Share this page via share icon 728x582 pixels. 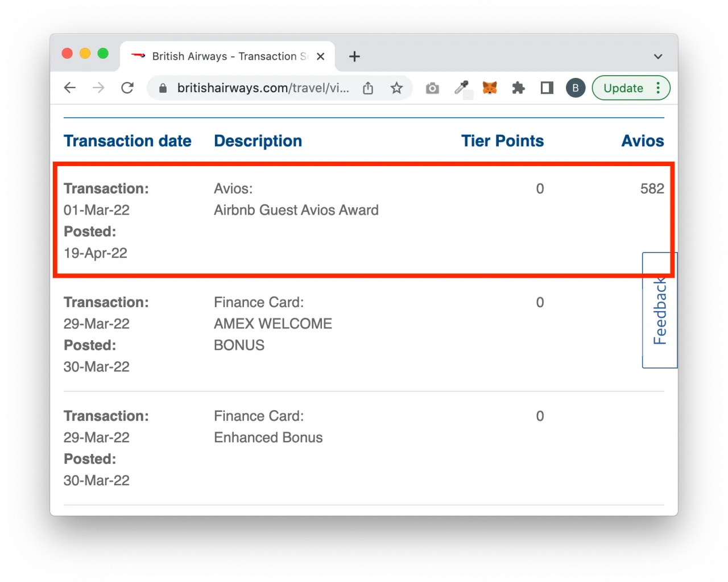[368, 88]
